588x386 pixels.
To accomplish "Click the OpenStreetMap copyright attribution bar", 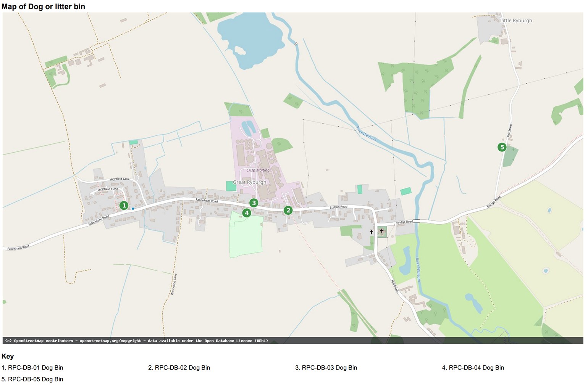I will coord(293,341).
